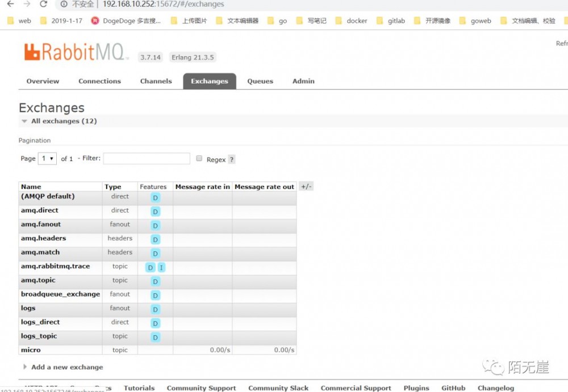Switch to the Connections tab
568x392 pixels.
point(99,81)
